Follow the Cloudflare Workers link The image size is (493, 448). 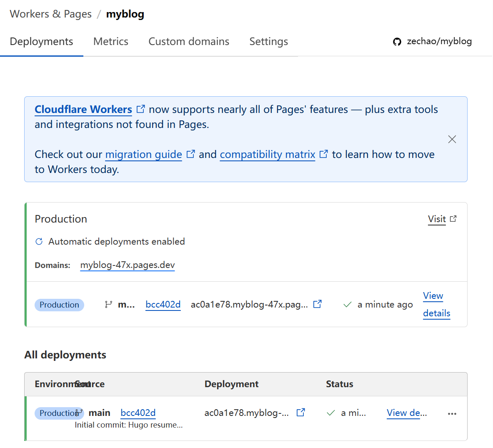point(83,110)
